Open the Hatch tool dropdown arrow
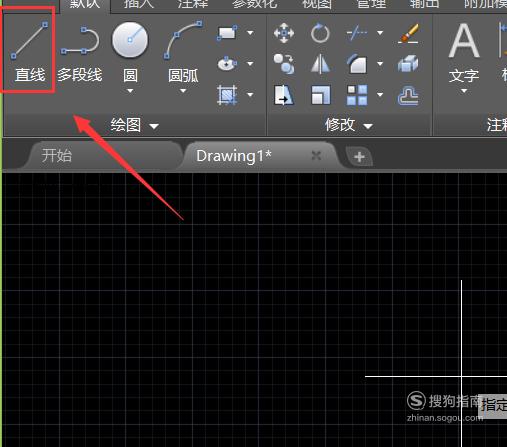Screen dimensions: 507x447 click(x=250, y=95)
